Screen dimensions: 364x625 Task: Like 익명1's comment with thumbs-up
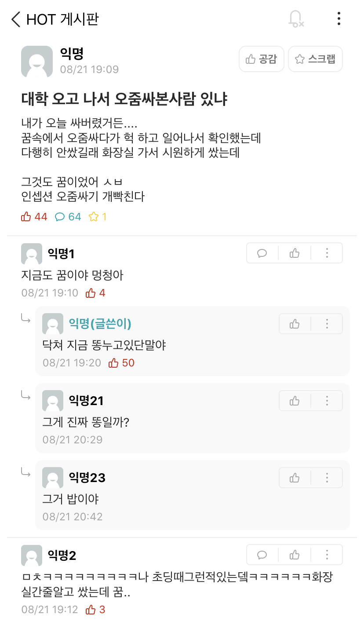click(x=295, y=253)
